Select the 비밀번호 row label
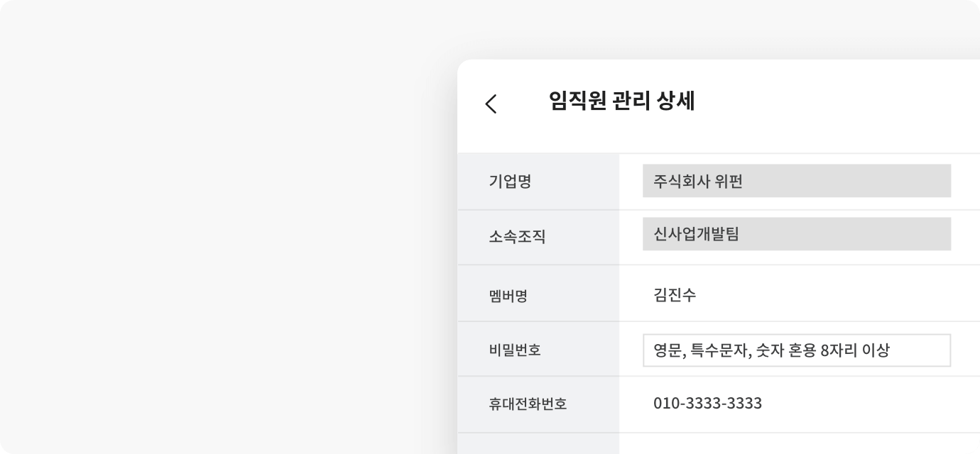Screen dimensions: 980x454 pyautogui.click(x=515, y=350)
